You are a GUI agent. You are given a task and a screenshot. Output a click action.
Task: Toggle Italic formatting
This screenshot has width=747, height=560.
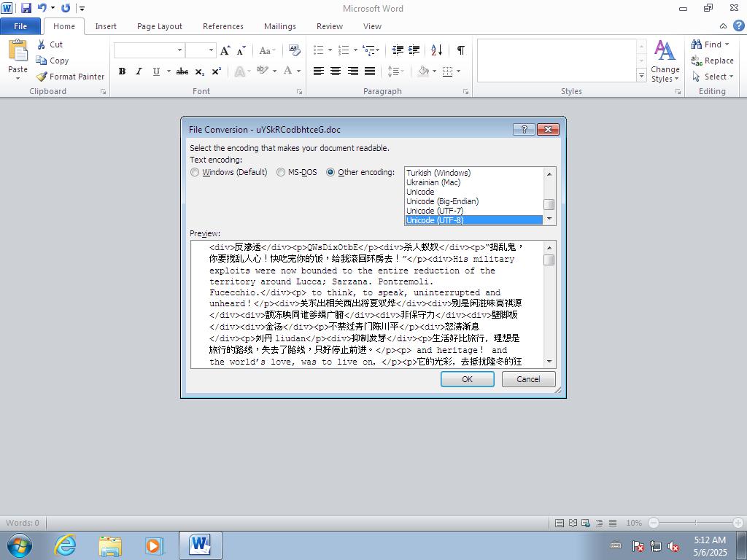click(x=139, y=71)
